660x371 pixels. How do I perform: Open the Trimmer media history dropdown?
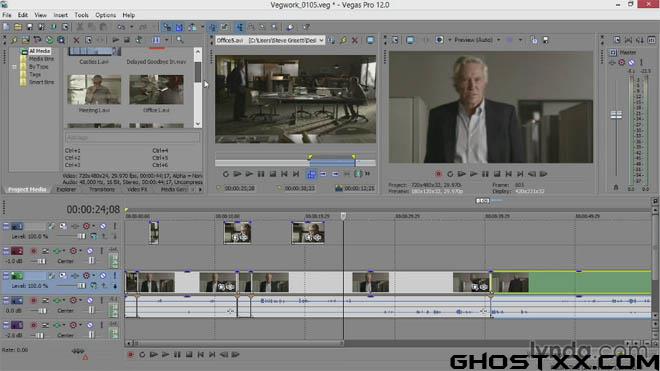321,40
